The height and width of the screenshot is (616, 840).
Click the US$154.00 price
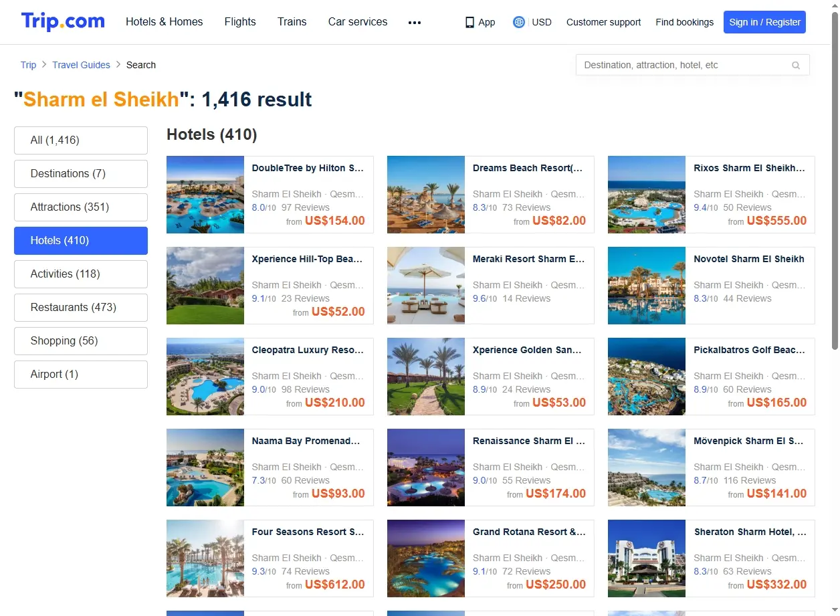coord(335,221)
